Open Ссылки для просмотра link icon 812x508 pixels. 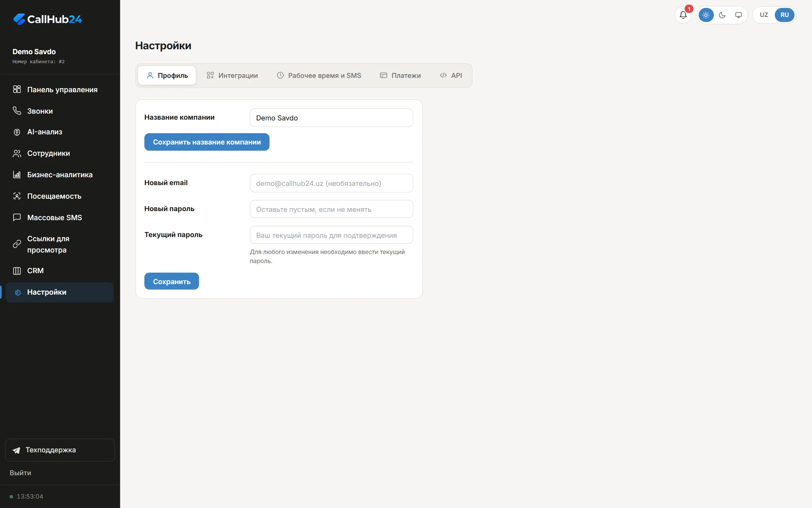tap(17, 244)
